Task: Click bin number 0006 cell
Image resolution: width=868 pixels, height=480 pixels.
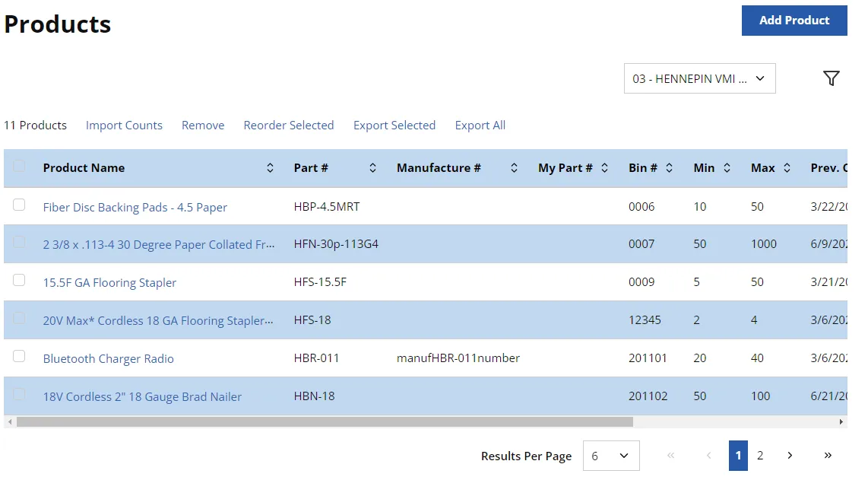Action: point(641,207)
